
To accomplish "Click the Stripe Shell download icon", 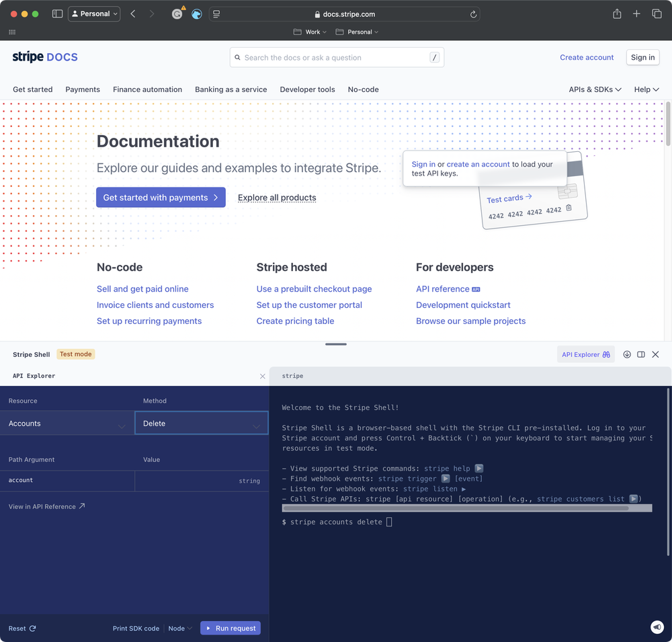I will pos(627,354).
